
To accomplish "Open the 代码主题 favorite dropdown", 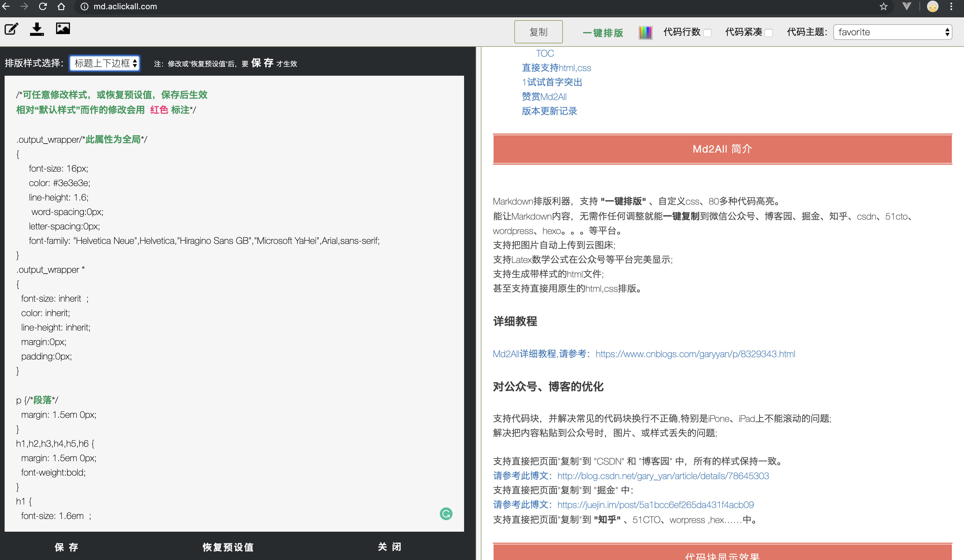I will tap(892, 32).
